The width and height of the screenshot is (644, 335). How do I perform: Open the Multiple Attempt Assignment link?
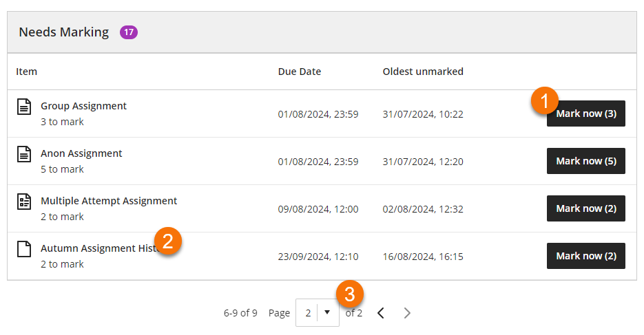tap(109, 201)
